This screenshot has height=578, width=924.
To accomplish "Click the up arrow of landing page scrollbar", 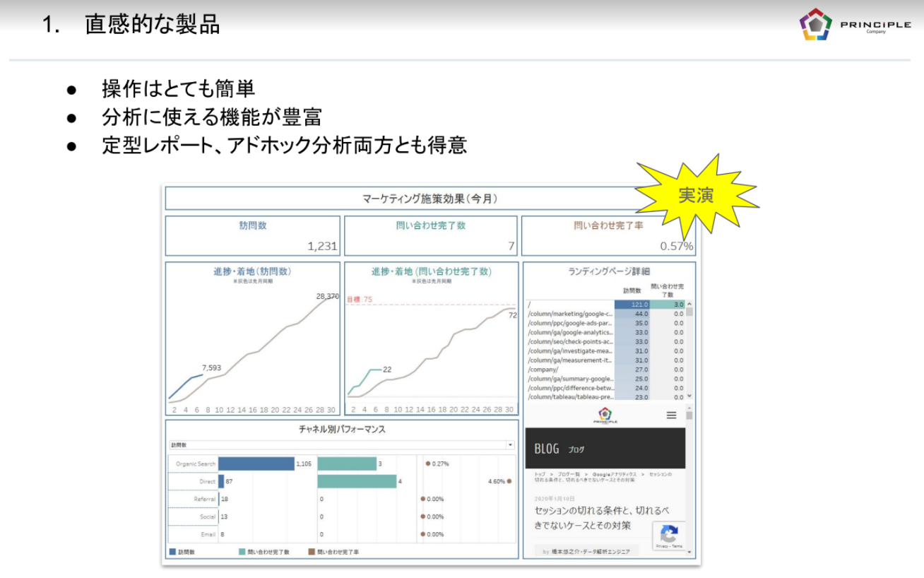I will point(689,304).
